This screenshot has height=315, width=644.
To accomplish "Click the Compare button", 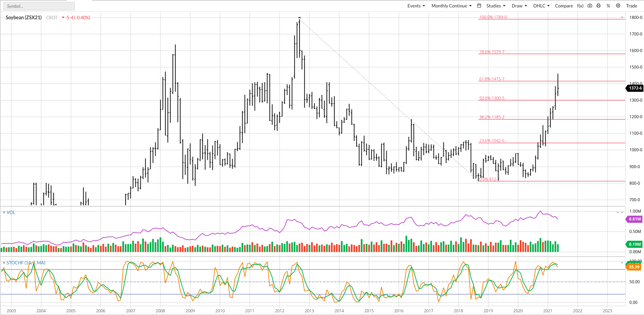I will point(564,6).
